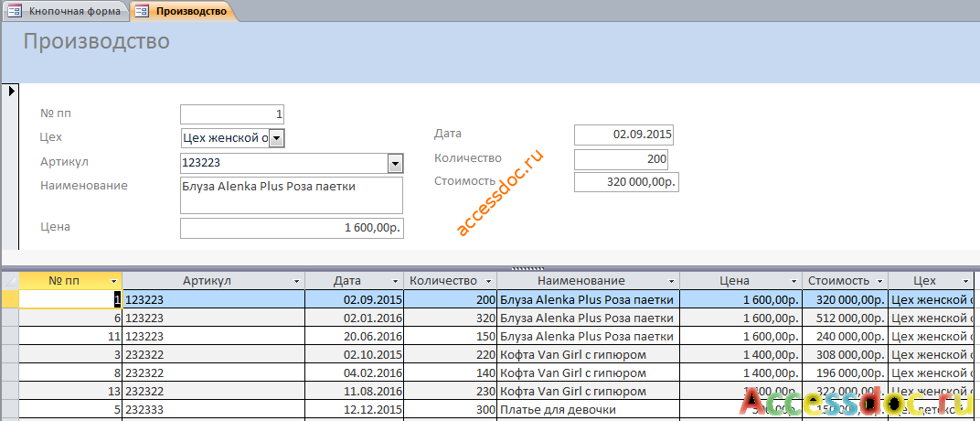Image resolution: width=980 pixels, height=421 pixels.
Task: Click Блуза Alenka Plus cell in row 11
Action: coord(589,336)
